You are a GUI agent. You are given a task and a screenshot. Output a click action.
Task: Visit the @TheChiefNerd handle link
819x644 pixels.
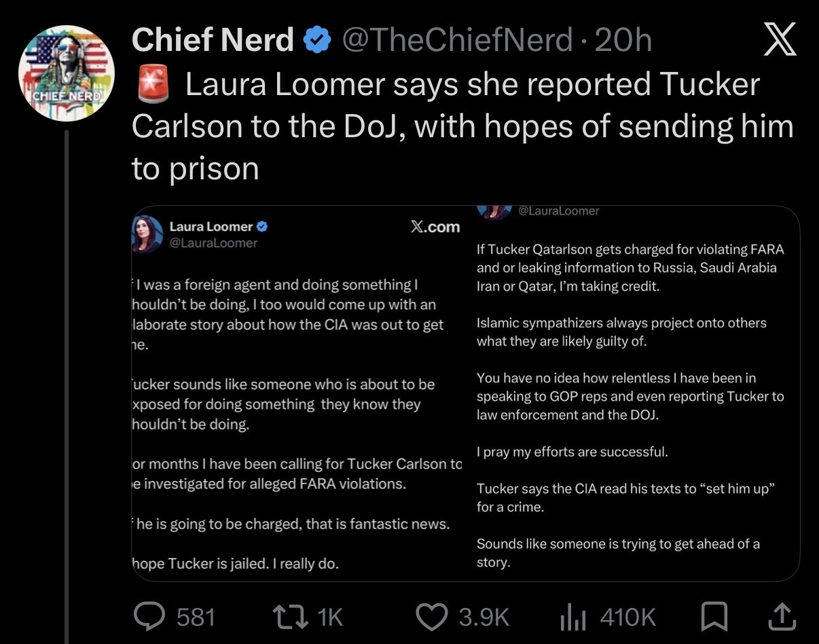[458, 41]
